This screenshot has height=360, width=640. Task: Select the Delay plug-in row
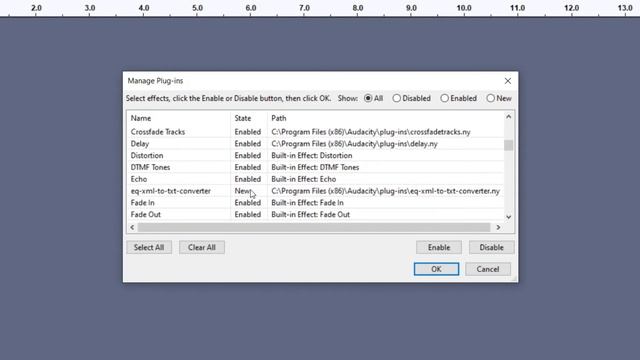point(316,144)
